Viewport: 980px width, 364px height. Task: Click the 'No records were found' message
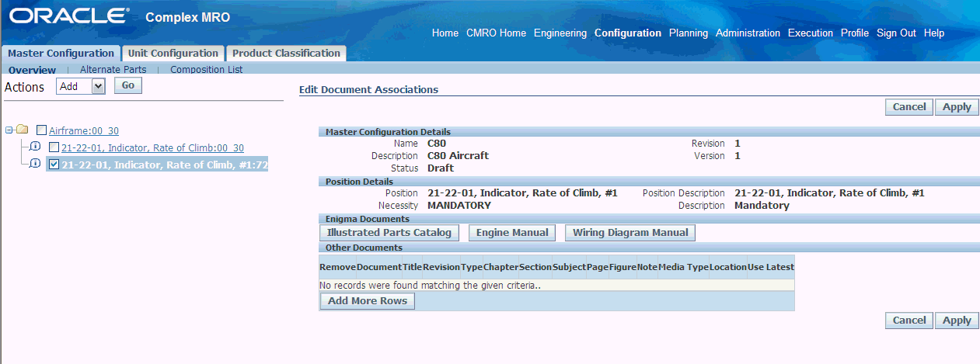(x=431, y=286)
